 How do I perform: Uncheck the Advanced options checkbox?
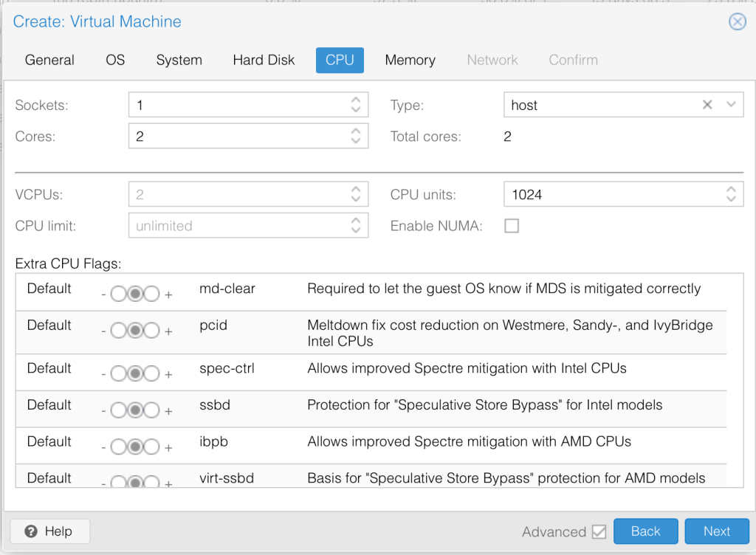click(x=599, y=531)
